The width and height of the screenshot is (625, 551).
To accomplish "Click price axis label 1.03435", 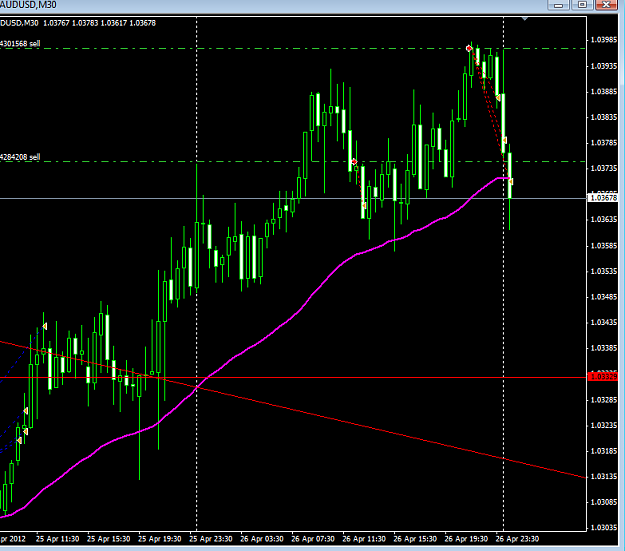I will (x=603, y=322).
